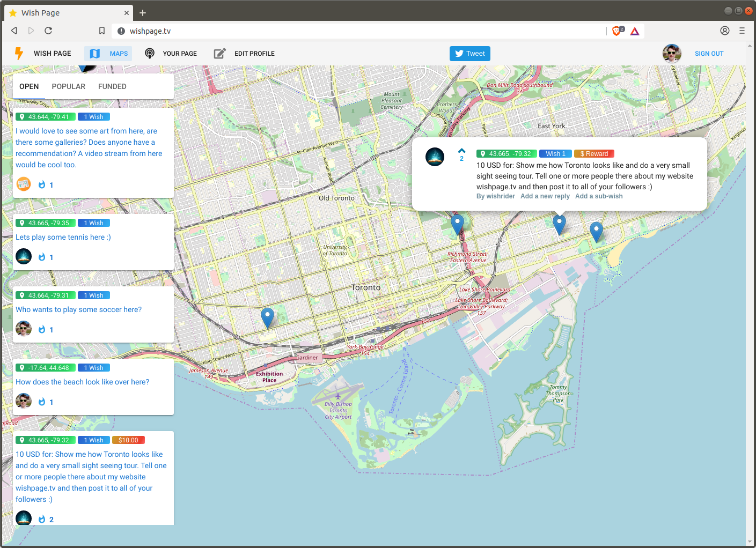The height and width of the screenshot is (548, 756).
Task: Click 'Add a new reply' in the popup
Action: pyautogui.click(x=545, y=196)
